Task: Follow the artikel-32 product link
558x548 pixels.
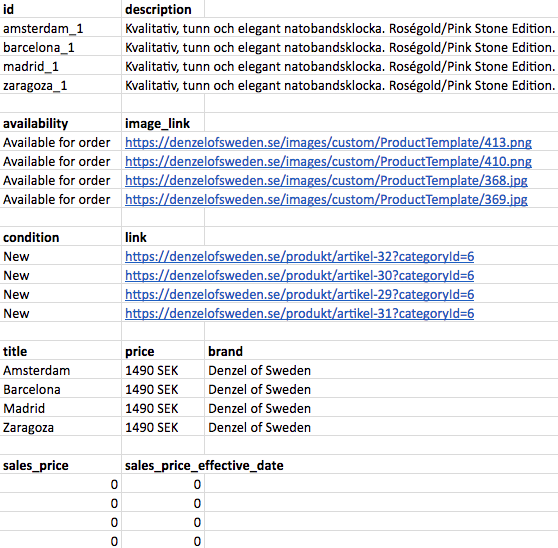Action: (299, 257)
